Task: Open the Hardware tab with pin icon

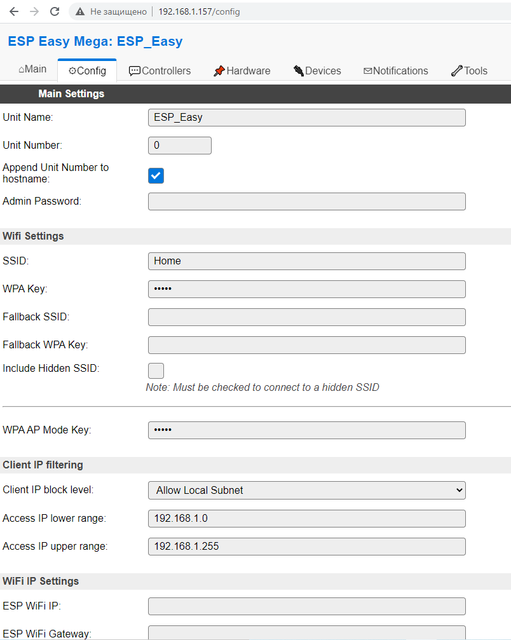Action: click(x=242, y=71)
